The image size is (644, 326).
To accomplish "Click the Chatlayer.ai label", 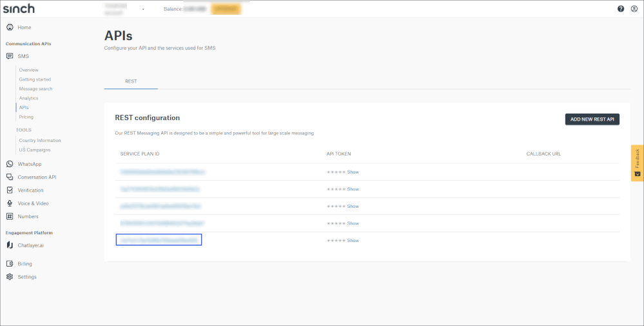I will coord(30,245).
